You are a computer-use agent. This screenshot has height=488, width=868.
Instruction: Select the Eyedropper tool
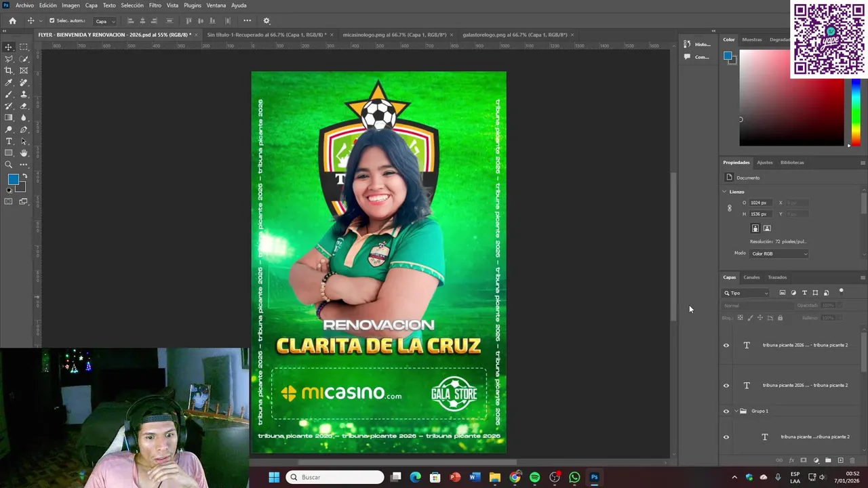tap(9, 83)
